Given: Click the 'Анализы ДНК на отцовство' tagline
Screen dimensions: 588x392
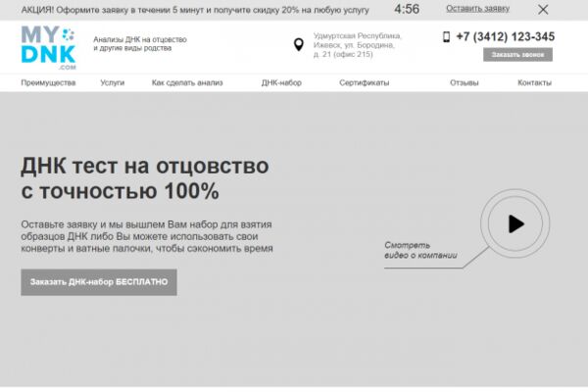Looking at the screenshot, I should [140, 44].
